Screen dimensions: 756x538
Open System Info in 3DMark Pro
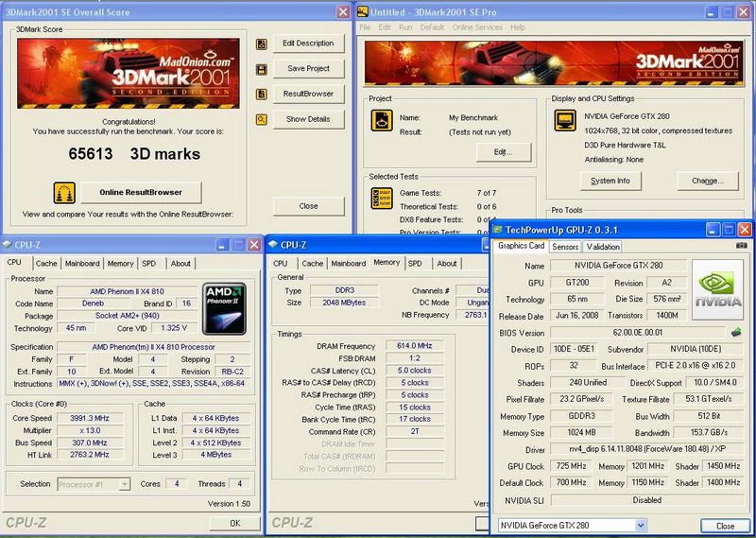(610, 181)
